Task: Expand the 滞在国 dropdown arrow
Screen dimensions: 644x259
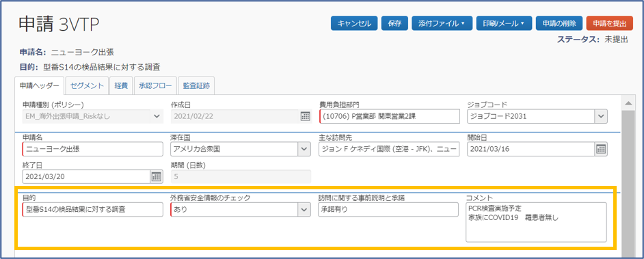Action: (304, 150)
